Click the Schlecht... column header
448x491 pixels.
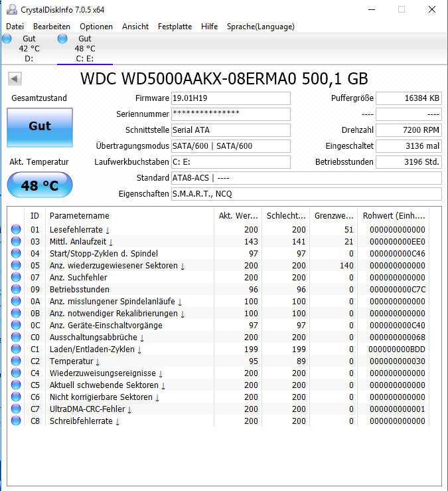point(286,216)
